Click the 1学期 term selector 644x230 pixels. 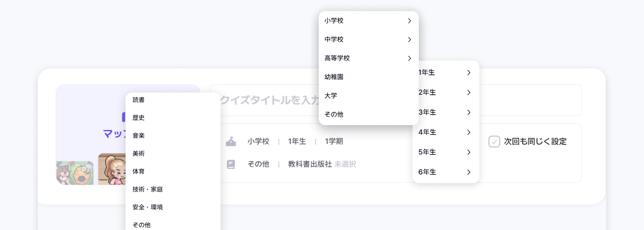[334, 141]
